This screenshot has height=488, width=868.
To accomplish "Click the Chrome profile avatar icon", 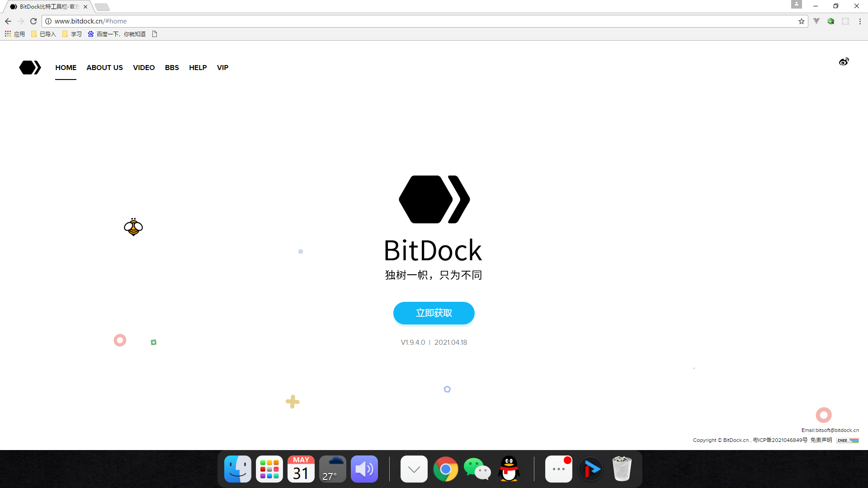I will (797, 4).
